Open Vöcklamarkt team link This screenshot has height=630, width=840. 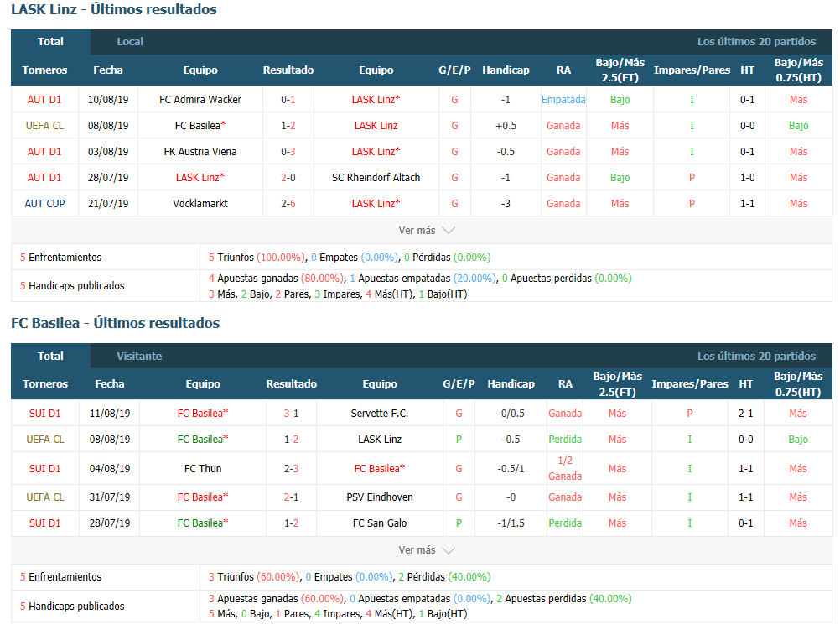click(200, 204)
